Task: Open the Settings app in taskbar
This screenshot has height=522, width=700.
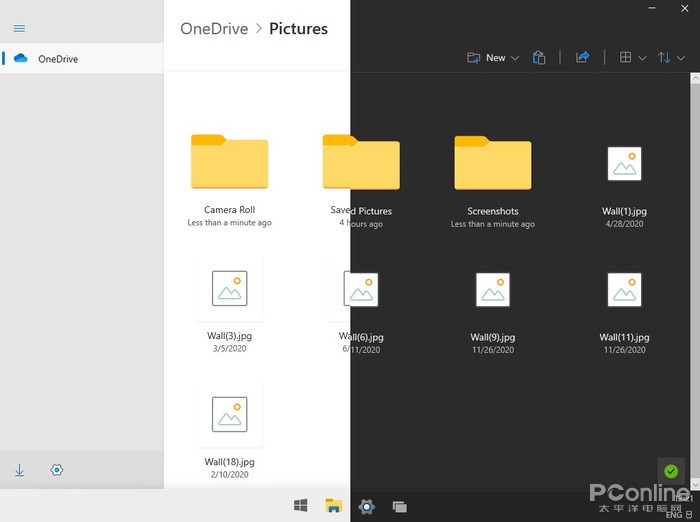Action: (367, 506)
